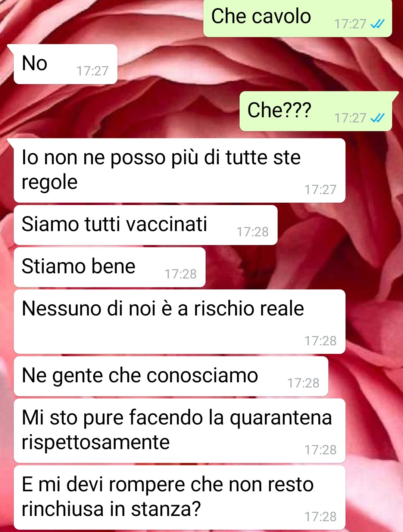Select the 'No' received message bubble

click(x=65, y=64)
